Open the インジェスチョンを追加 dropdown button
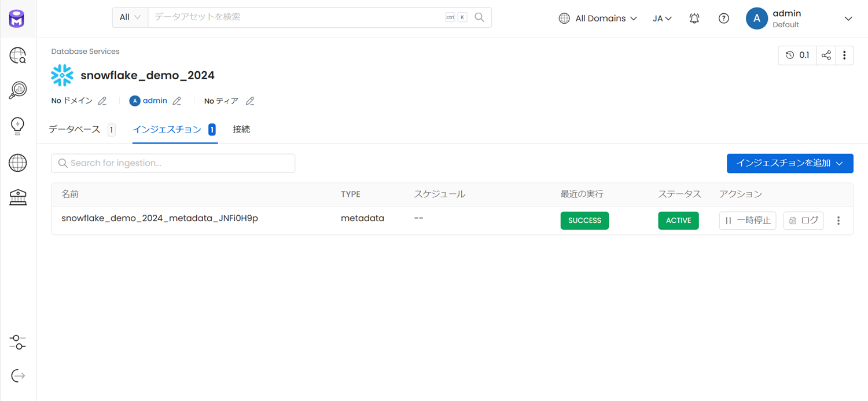The width and height of the screenshot is (868, 401). coord(790,163)
